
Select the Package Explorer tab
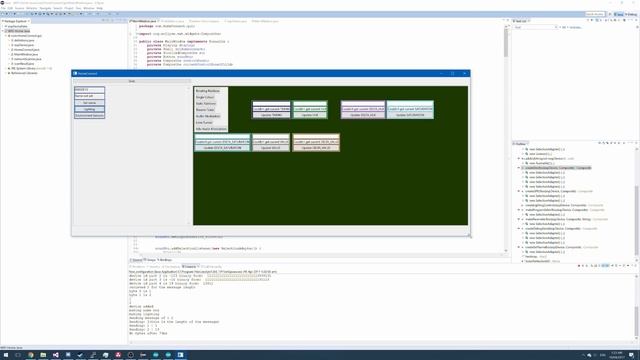coord(16,21)
